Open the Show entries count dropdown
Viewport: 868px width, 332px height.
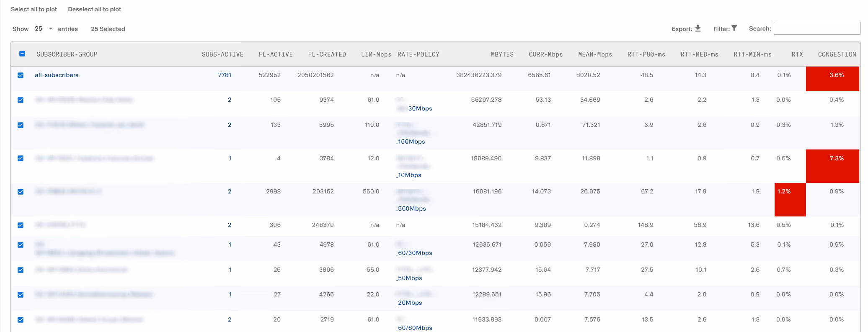pyautogui.click(x=44, y=28)
